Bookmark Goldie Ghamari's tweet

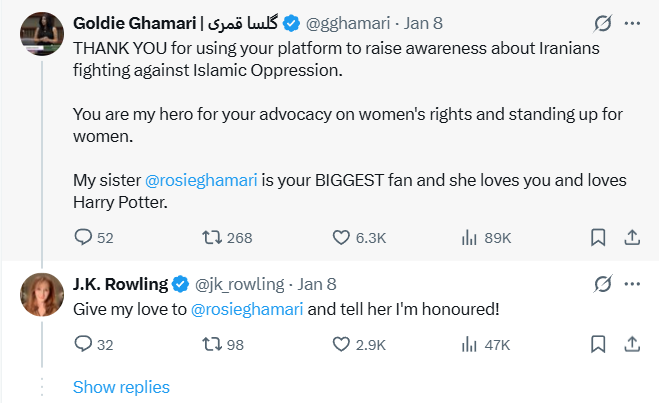pyautogui.click(x=597, y=238)
